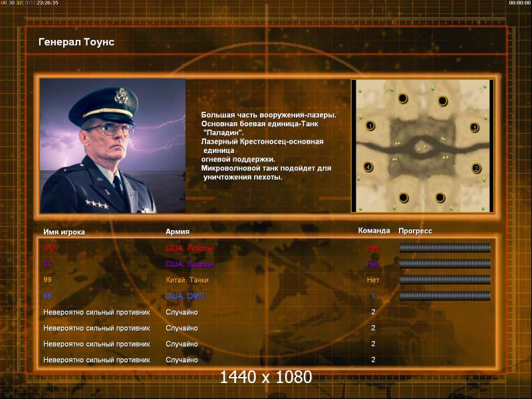Click the Генерал Тоунс title
532x399 pixels.
[76, 42]
